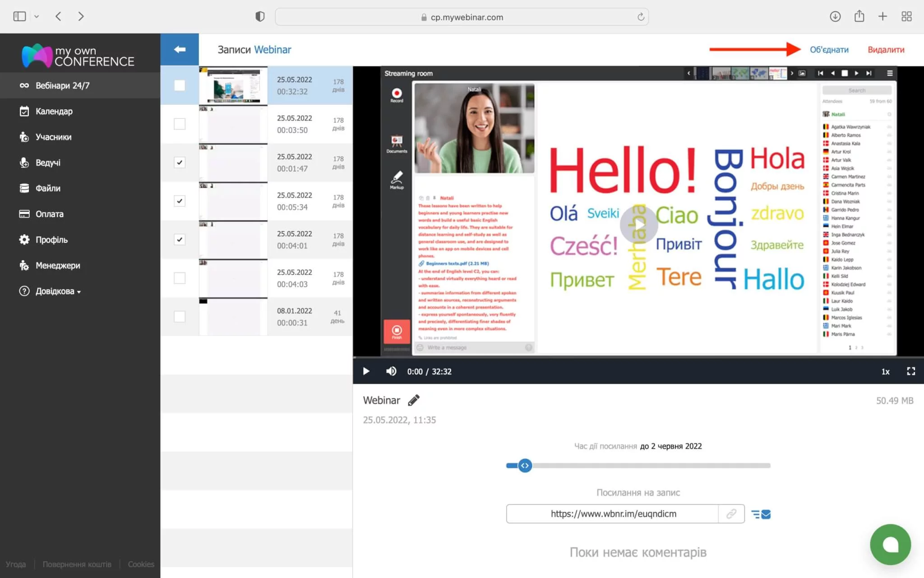Tick the checkbox for the 08.01.2022 recording
The height and width of the screenshot is (578, 924).
pos(180,317)
